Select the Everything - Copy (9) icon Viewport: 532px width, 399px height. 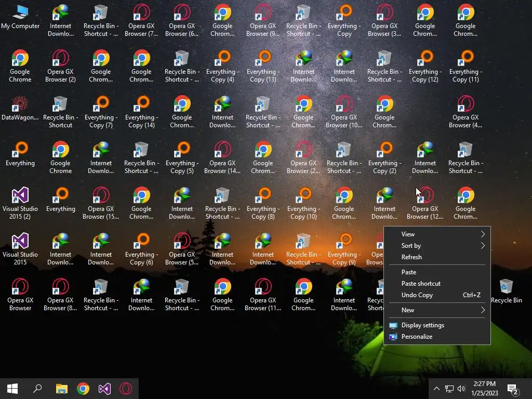point(344,249)
